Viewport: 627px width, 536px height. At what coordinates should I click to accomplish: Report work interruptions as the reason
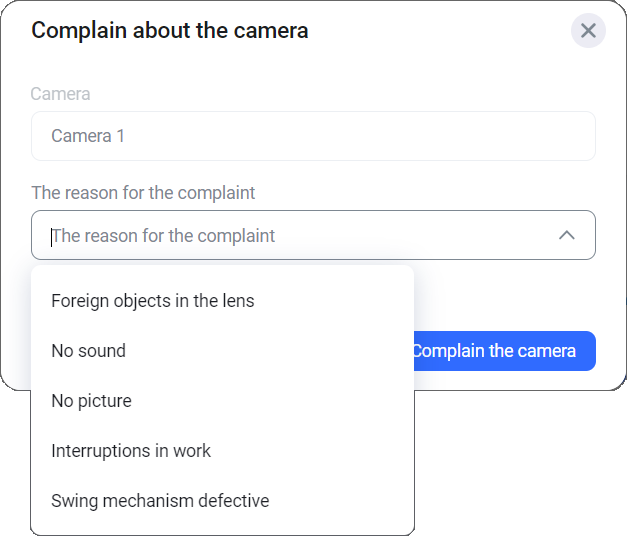131,451
